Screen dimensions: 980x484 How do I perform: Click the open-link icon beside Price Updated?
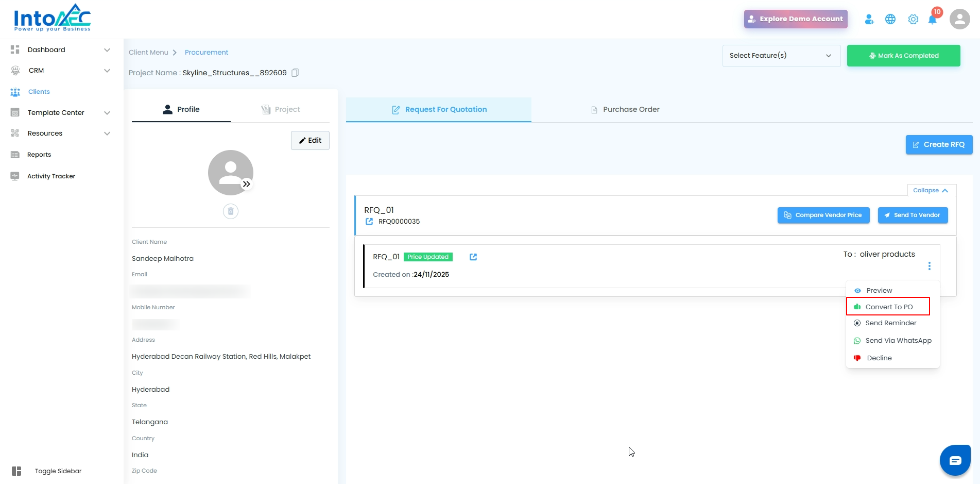pos(473,257)
